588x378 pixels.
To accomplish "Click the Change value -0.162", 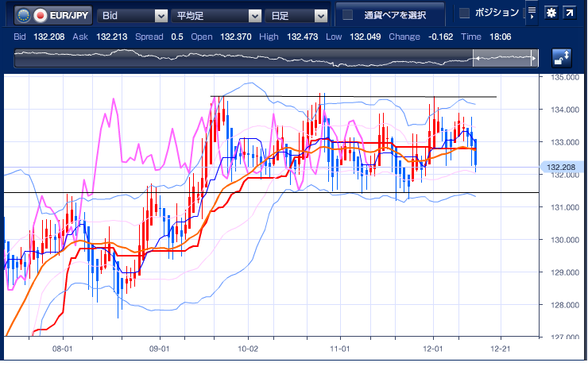I will pyautogui.click(x=441, y=37).
